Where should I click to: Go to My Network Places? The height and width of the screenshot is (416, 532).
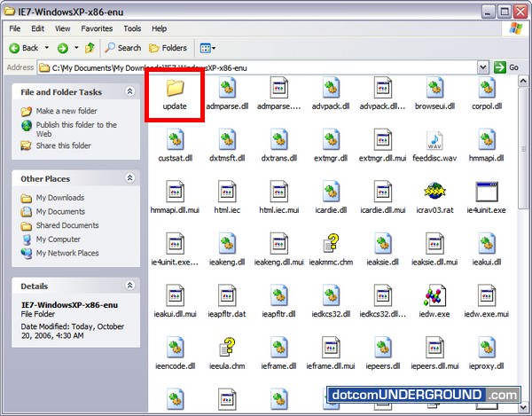[x=67, y=253]
